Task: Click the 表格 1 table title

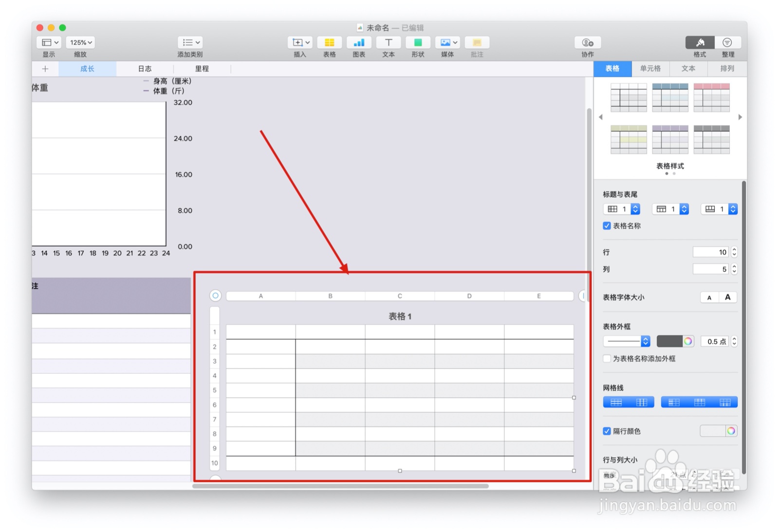Action: [x=400, y=316]
